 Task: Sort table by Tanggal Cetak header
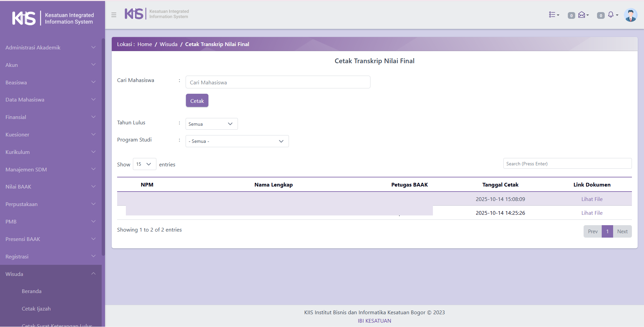(500, 185)
